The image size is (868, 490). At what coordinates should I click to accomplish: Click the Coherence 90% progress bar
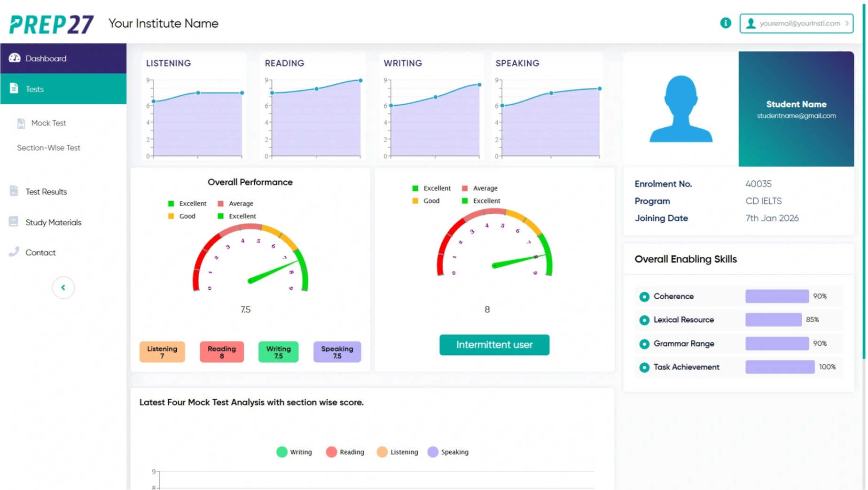point(776,296)
